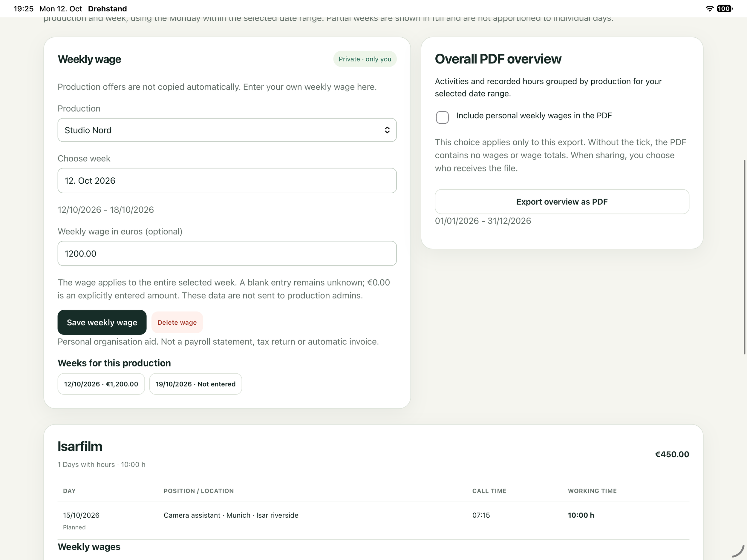Click the WORKING TIME column header
The width and height of the screenshot is (747, 560).
pyautogui.click(x=592, y=491)
